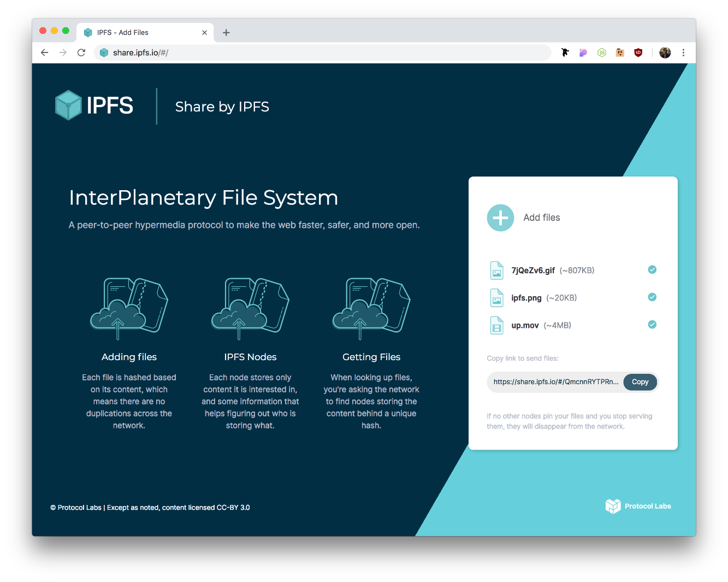Click the IPFS cube logo

tap(68, 105)
